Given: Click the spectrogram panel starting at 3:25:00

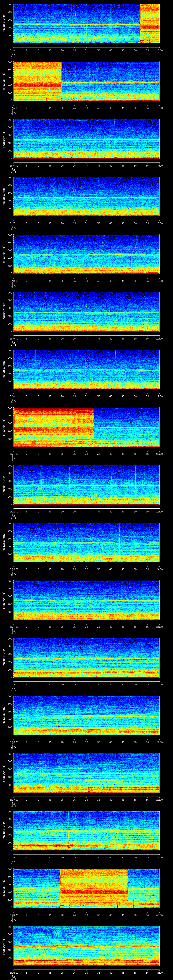Looking at the screenshot, I should coord(86,657).
